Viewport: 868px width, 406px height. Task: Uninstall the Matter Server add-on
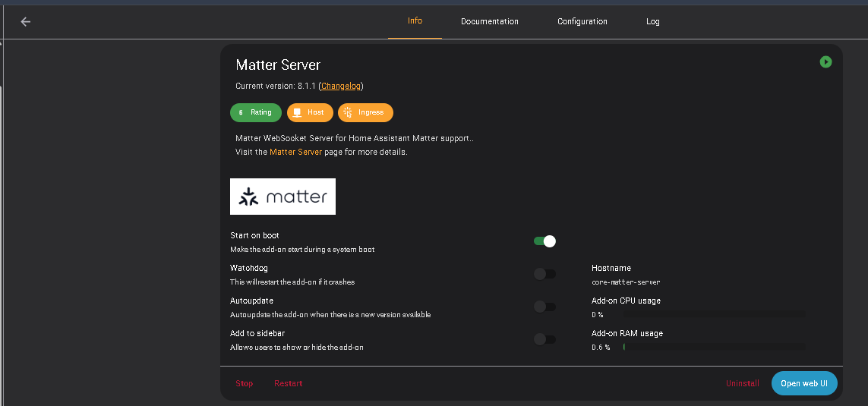coord(743,383)
